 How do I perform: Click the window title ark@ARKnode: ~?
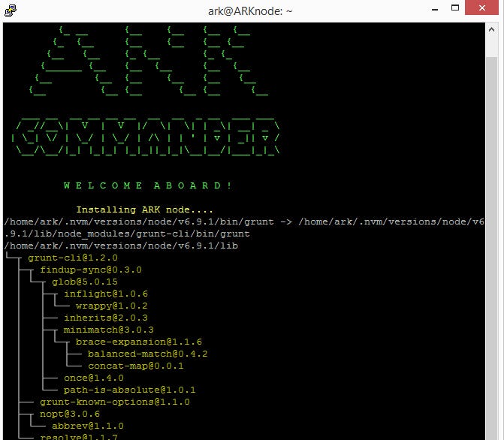click(250, 11)
